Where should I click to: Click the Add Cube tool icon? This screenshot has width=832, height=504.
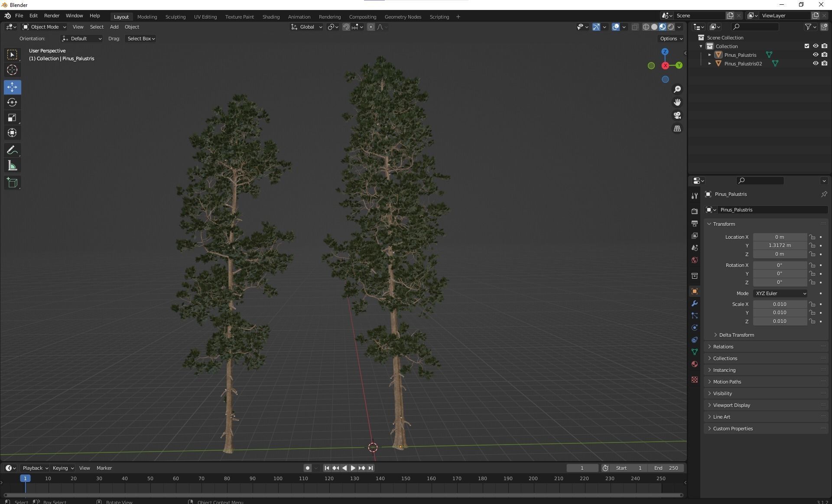coord(12,183)
